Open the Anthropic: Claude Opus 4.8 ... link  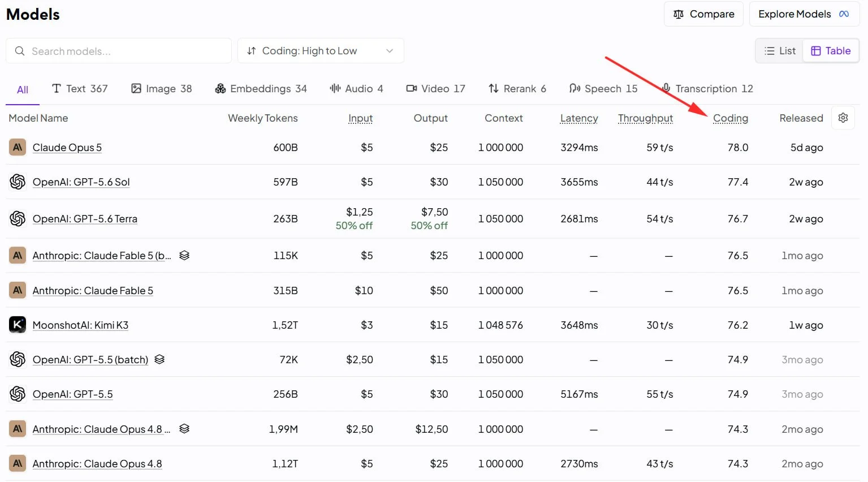102,429
